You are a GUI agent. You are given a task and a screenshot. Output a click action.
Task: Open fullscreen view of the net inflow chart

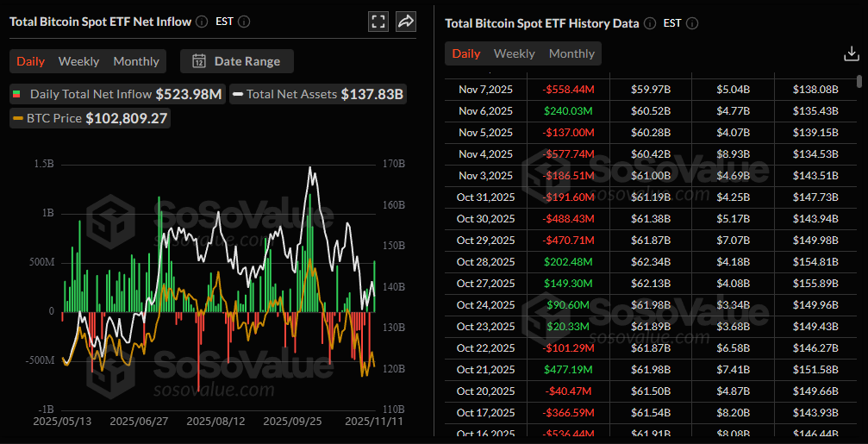(x=378, y=22)
